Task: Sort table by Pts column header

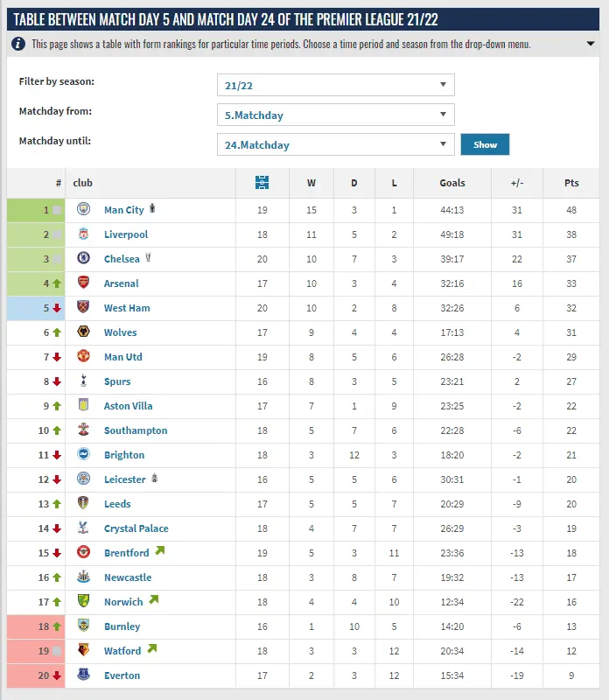Action: point(571,183)
